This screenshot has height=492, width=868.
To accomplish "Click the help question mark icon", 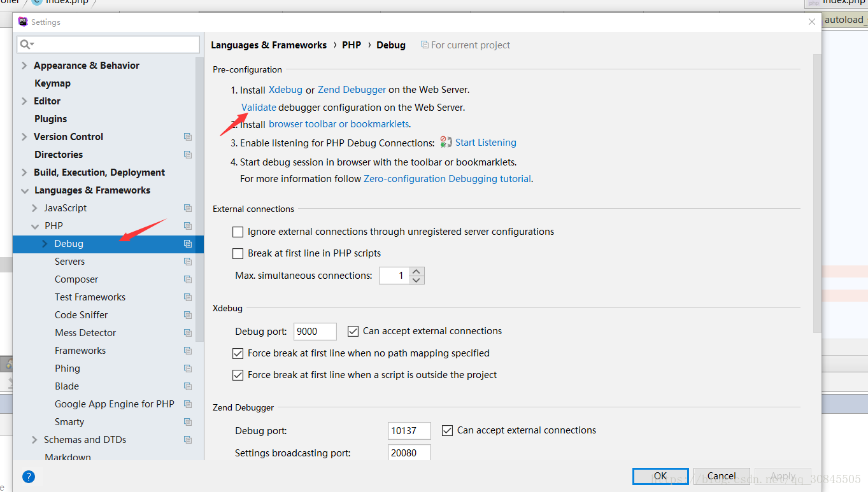I will click(29, 476).
